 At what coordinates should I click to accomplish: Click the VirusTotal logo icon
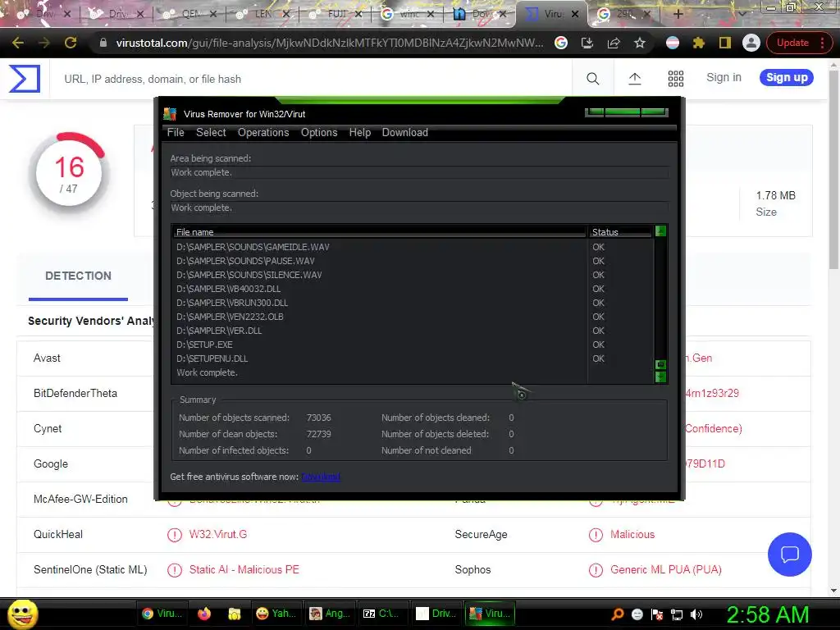25,79
